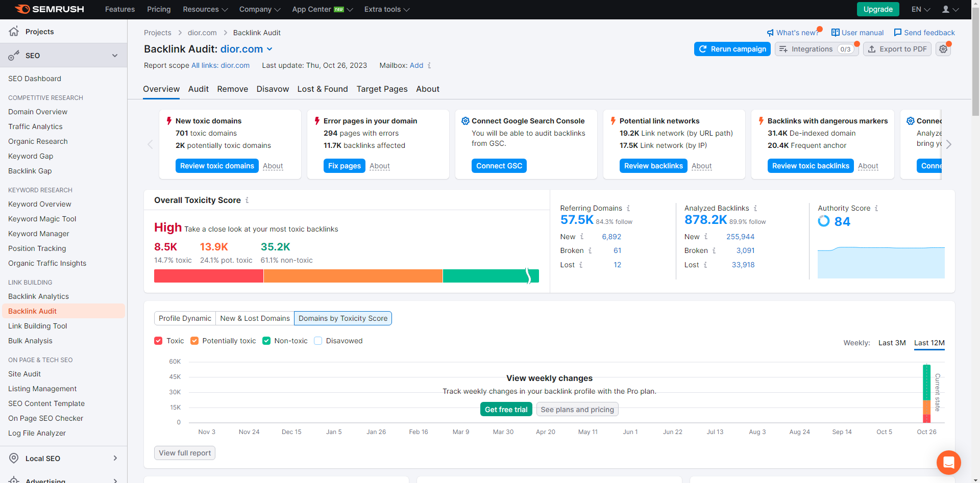The width and height of the screenshot is (980, 483).
Task: Uncheck the Non-toxic checkbox
Action: pos(266,341)
